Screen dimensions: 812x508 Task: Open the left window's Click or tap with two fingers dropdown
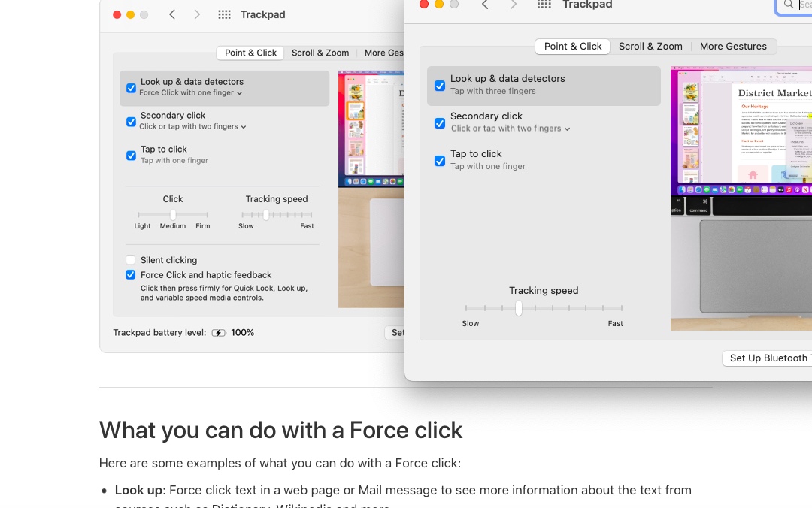pyautogui.click(x=192, y=126)
